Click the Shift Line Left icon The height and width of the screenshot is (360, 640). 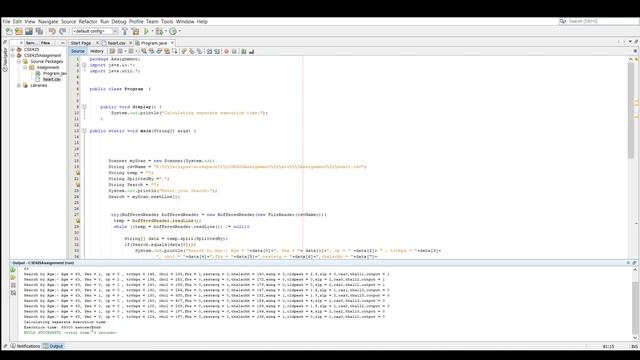click(x=209, y=51)
